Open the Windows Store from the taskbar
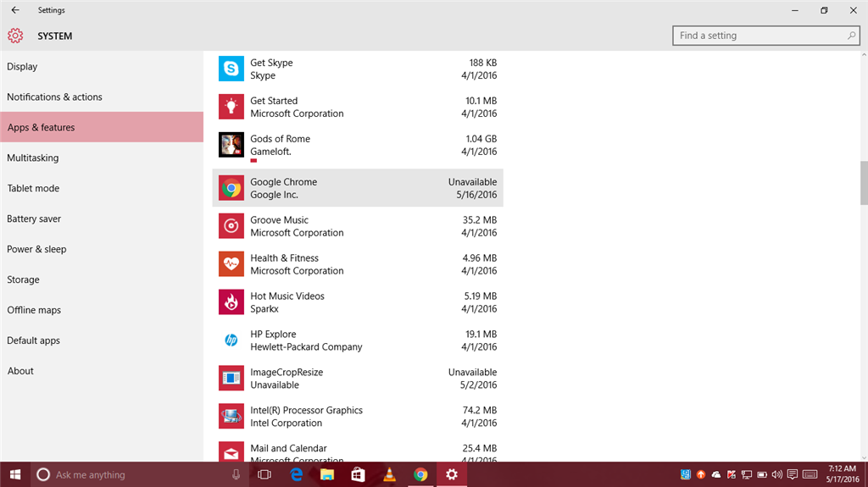This screenshot has height=487, width=868. click(x=359, y=475)
